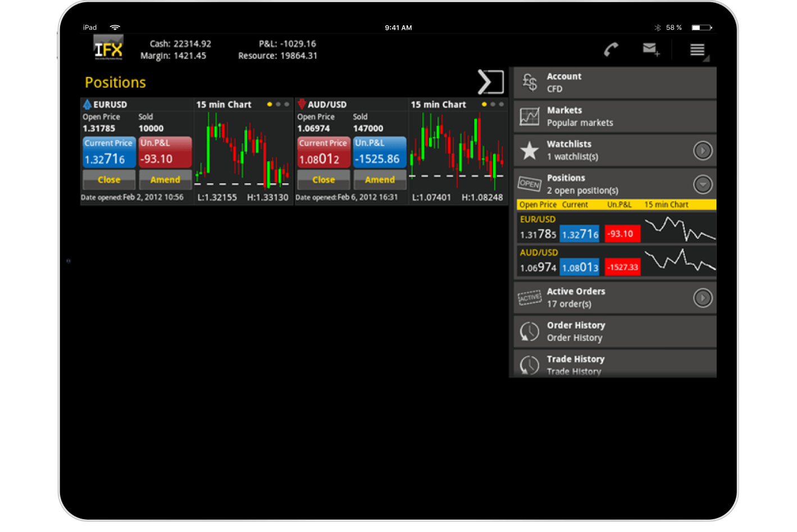The width and height of the screenshot is (797, 532).
Task: Click the OPEN stamp icon beside Positions
Action: tap(529, 184)
